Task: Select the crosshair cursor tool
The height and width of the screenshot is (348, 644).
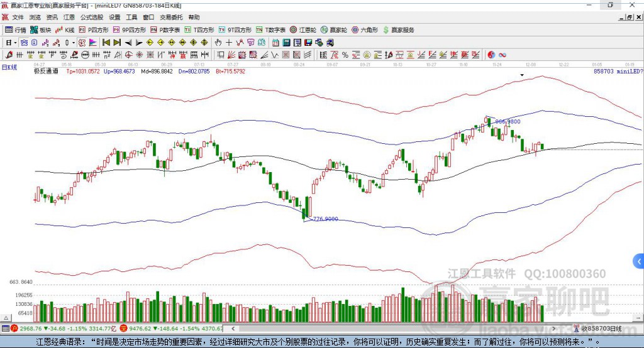Action: click(229, 43)
